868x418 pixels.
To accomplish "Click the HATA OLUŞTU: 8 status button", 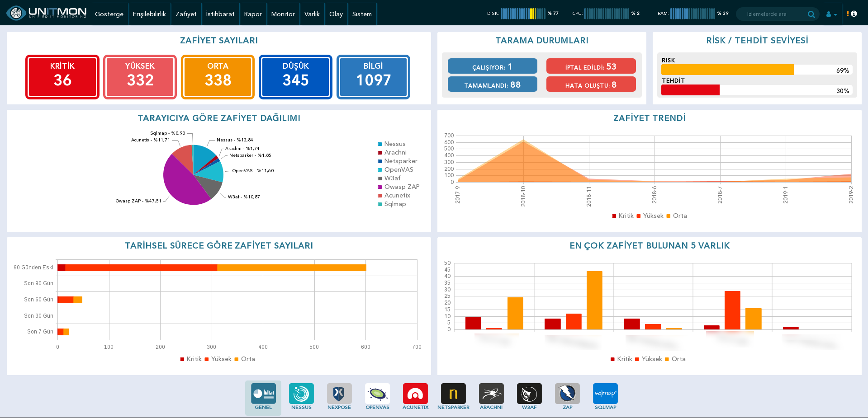I will [591, 85].
